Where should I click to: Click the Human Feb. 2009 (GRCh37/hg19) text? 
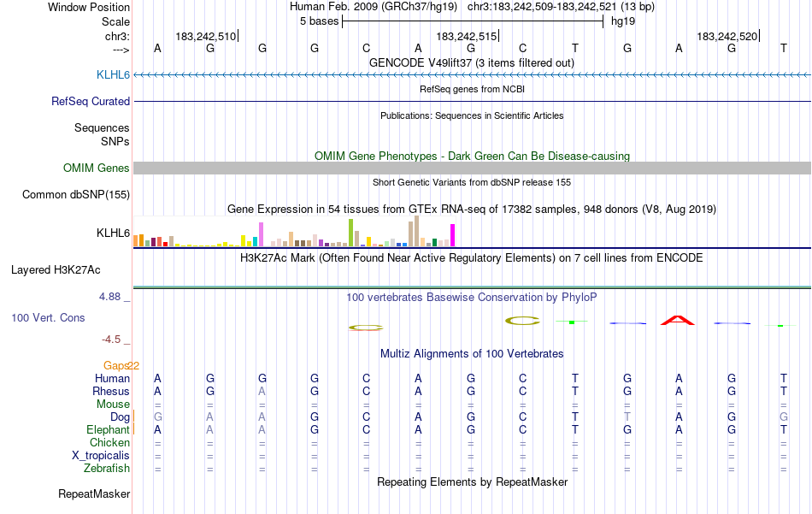pyautogui.click(x=374, y=7)
